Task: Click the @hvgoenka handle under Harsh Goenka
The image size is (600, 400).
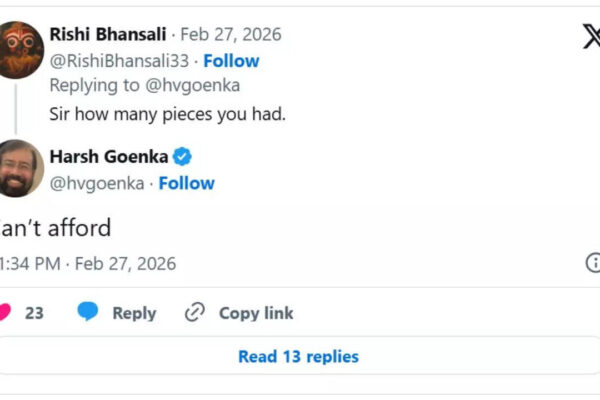Action: coord(96,183)
